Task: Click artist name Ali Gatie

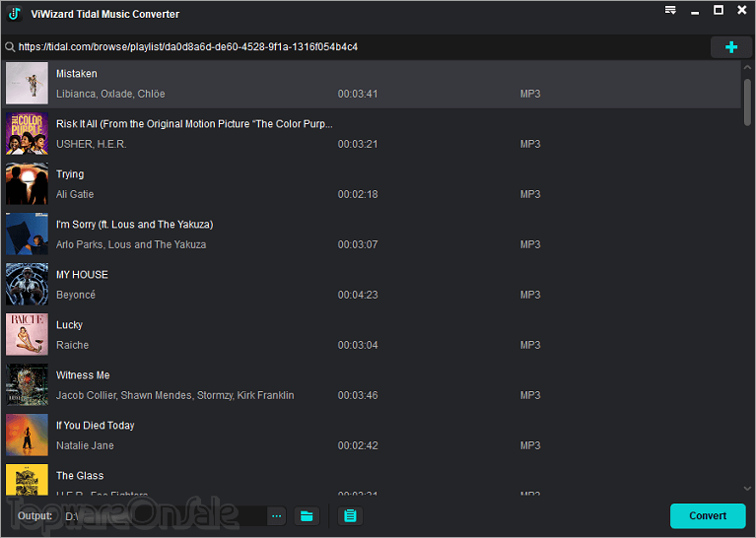Action: click(75, 194)
